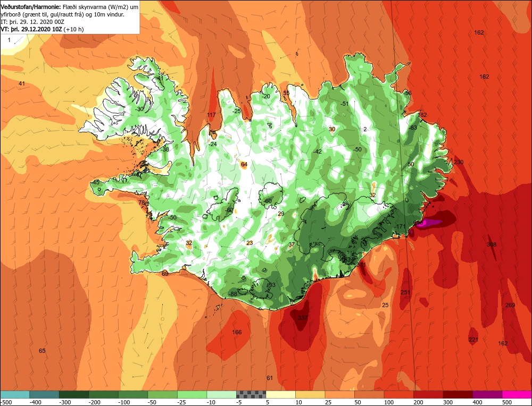
Task: Click the map value '-42' in northern Iceland
Action: click(317, 151)
